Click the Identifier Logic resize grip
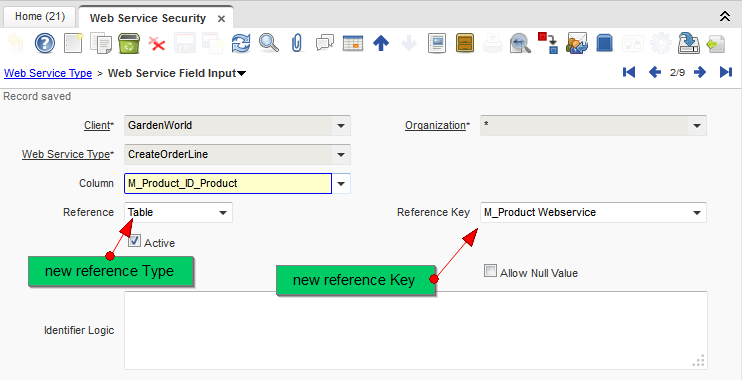 coord(699,361)
